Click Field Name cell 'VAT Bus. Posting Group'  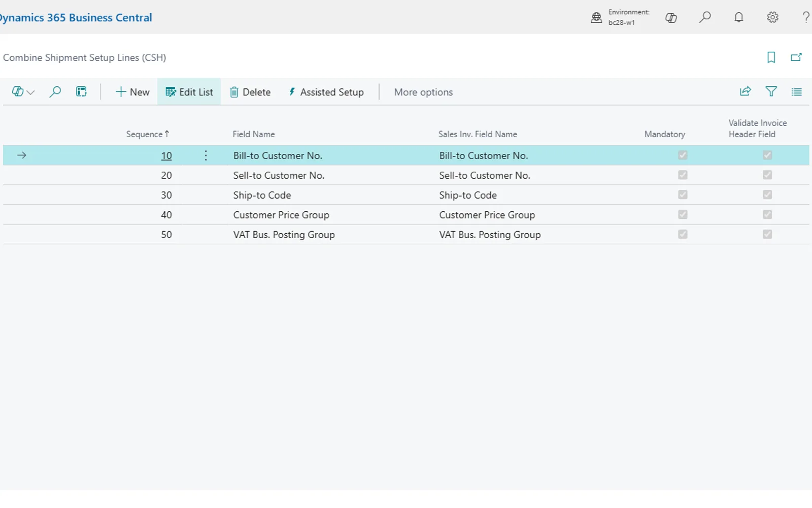point(284,235)
